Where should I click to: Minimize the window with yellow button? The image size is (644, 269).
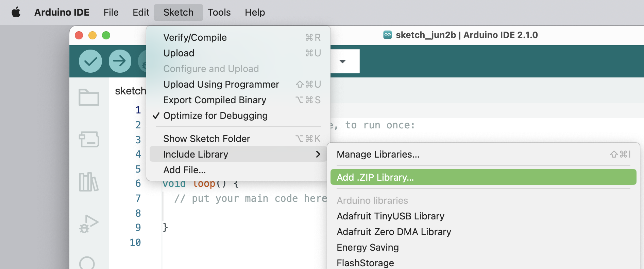[92, 35]
